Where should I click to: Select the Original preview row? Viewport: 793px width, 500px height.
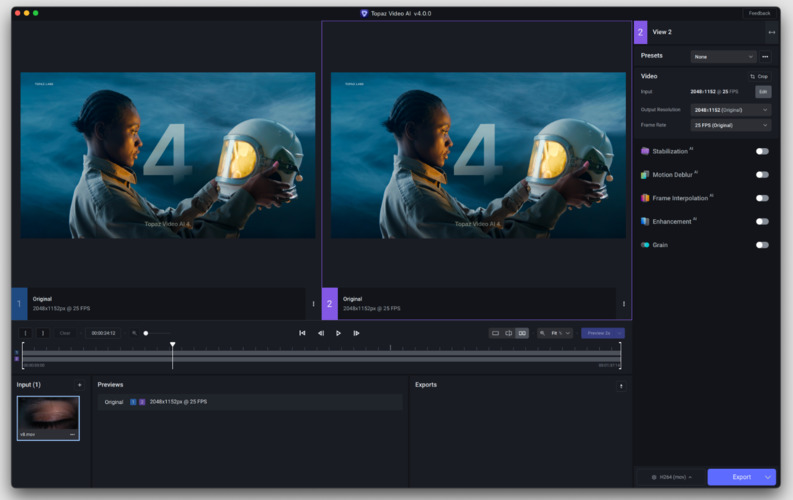(250, 402)
